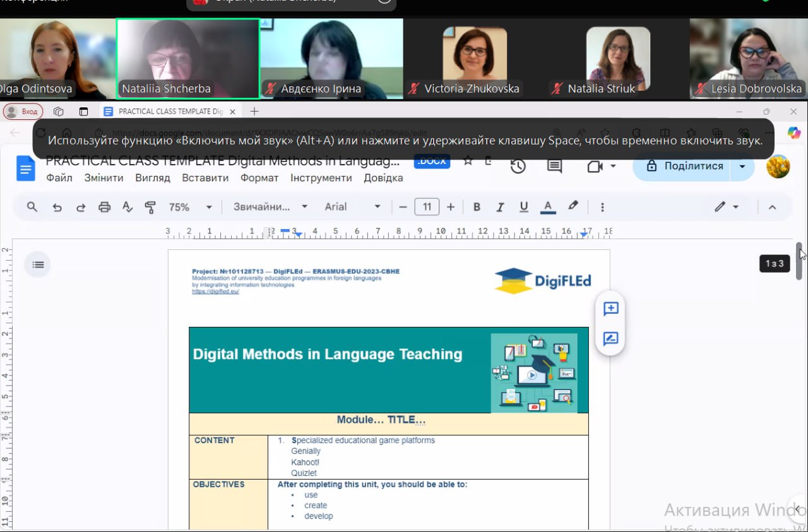Click the Вход profile button

pos(23,112)
